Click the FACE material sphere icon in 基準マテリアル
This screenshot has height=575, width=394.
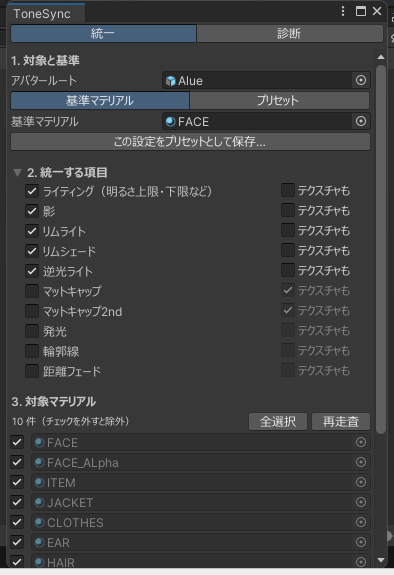(x=170, y=121)
